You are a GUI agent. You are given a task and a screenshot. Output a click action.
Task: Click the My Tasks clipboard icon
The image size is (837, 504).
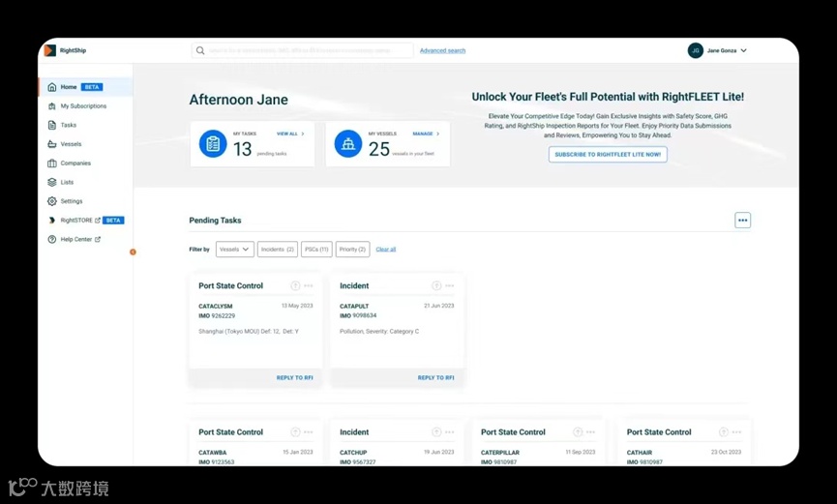[213, 143]
